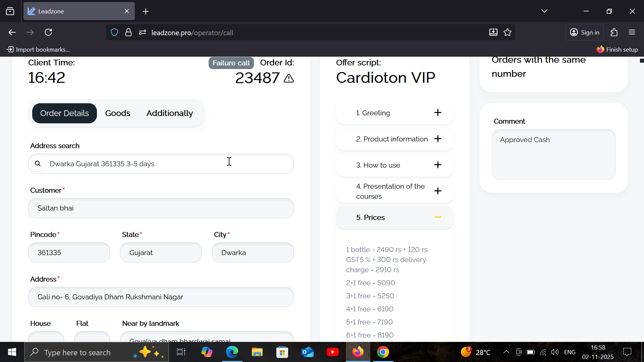Reload the Leadzone page
This screenshot has height=362, width=644.
click(48, 33)
